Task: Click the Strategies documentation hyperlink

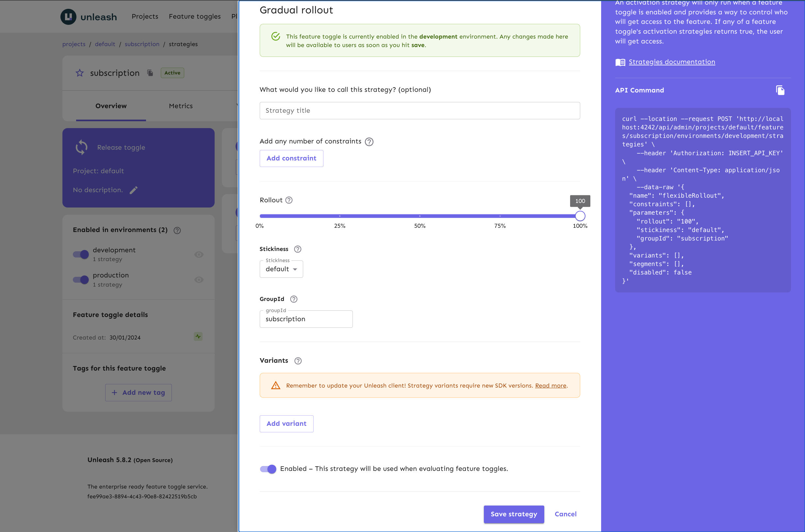Action: 671,62
